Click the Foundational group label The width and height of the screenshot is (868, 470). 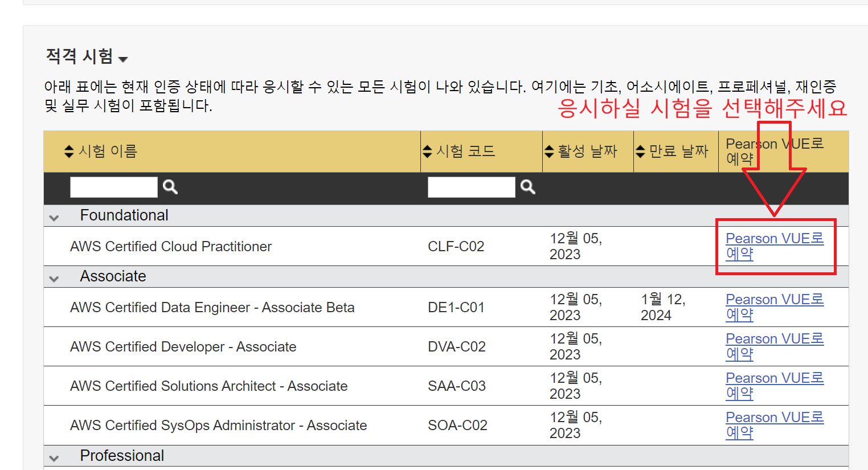click(124, 215)
